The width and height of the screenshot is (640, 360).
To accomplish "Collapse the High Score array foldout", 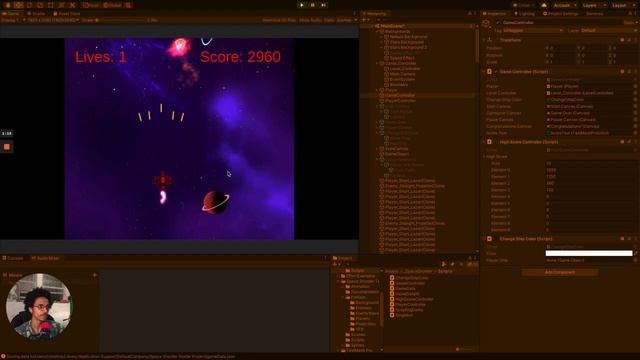I will [484, 157].
